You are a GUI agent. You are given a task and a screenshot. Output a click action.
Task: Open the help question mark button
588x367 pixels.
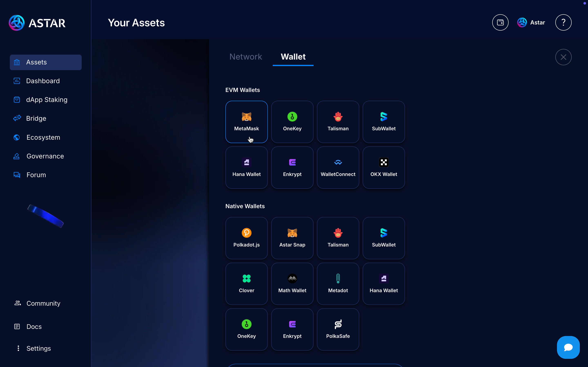coord(563,23)
